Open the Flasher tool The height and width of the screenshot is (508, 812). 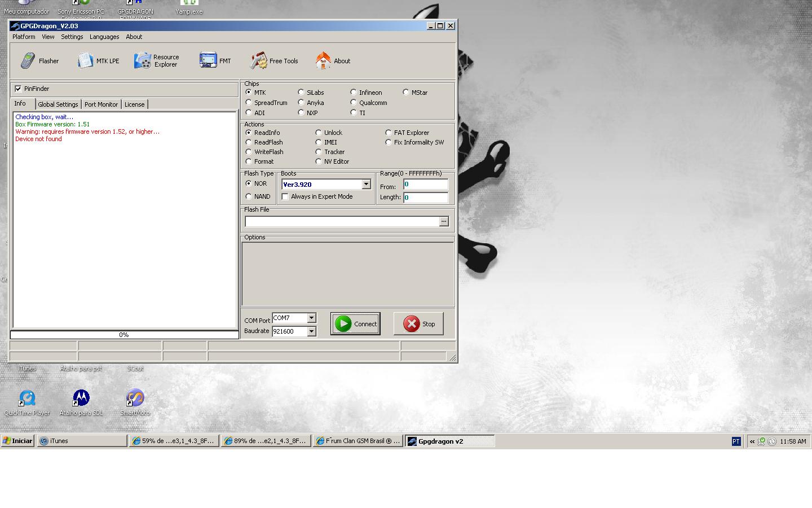pyautogui.click(x=39, y=61)
